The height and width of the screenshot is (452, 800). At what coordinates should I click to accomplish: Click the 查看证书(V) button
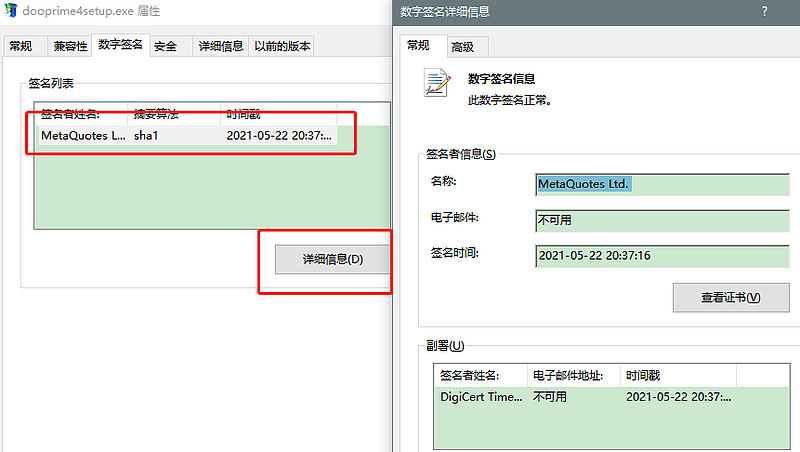[x=730, y=297]
